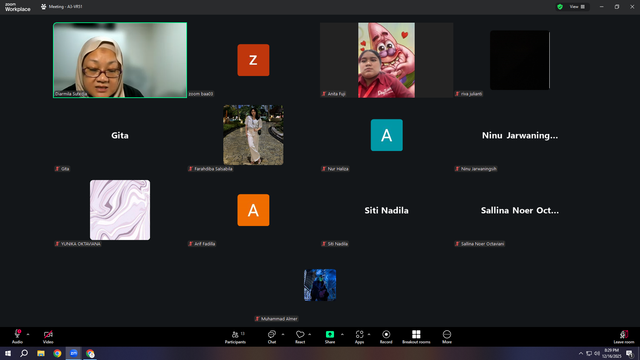Click the Leave room button
This screenshot has width=640, height=360.
click(x=624, y=337)
